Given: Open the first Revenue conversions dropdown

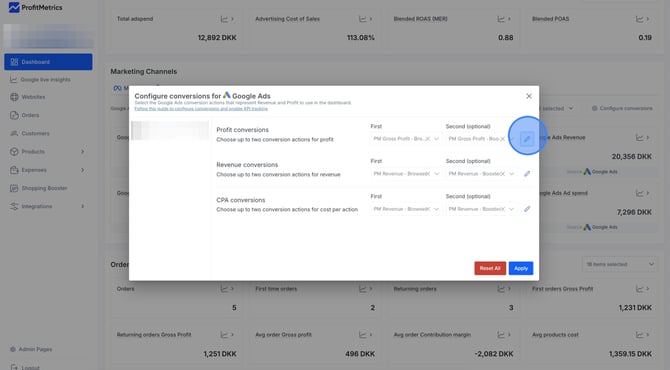Looking at the screenshot, I should [x=406, y=174].
